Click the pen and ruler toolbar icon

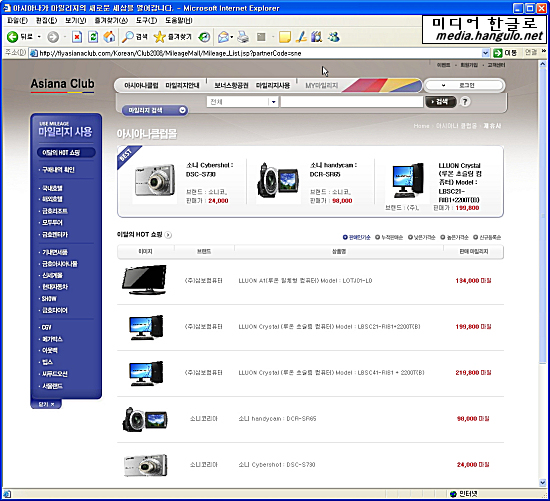pyautogui.click(x=301, y=36)
